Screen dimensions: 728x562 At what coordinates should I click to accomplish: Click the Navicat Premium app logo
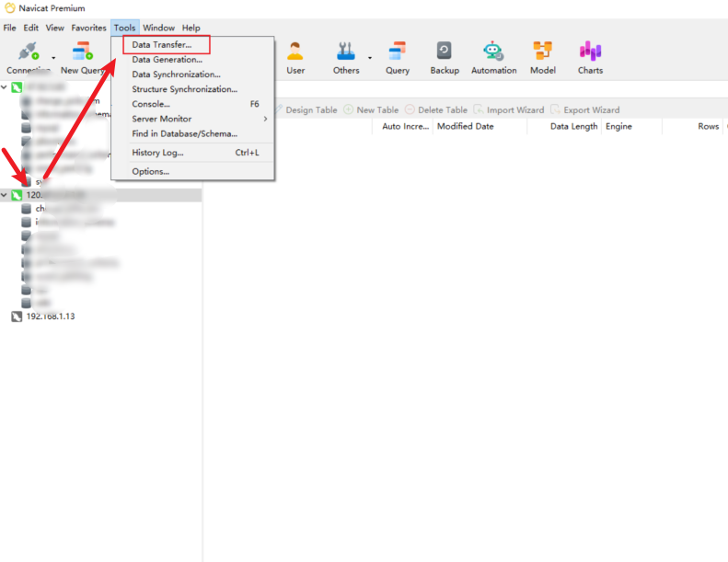click(x=10, y=8)
